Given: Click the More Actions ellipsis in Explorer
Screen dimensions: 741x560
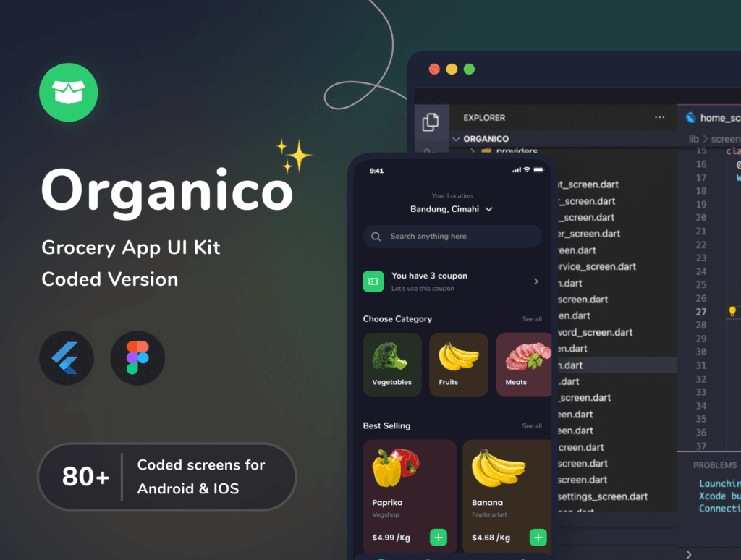Looking at the screenshot, I should [659, 117].
